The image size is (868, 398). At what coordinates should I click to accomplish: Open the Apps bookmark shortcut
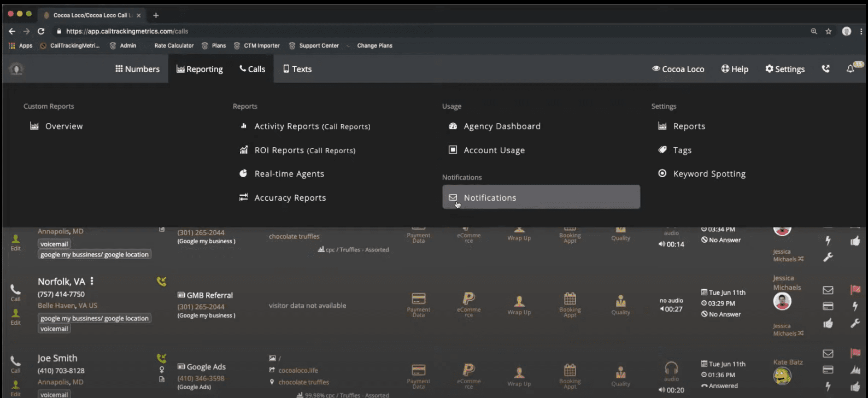tap(21, 46)
